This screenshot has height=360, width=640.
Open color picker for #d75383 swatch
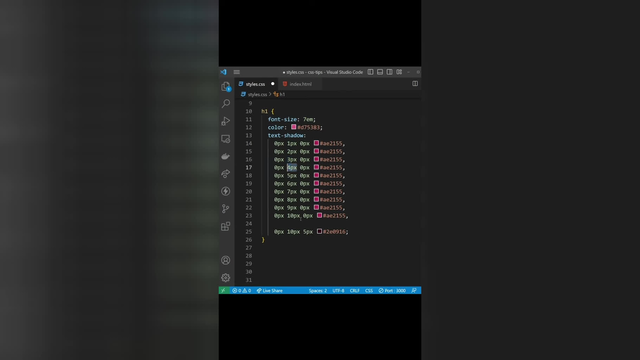pos(293,127)
